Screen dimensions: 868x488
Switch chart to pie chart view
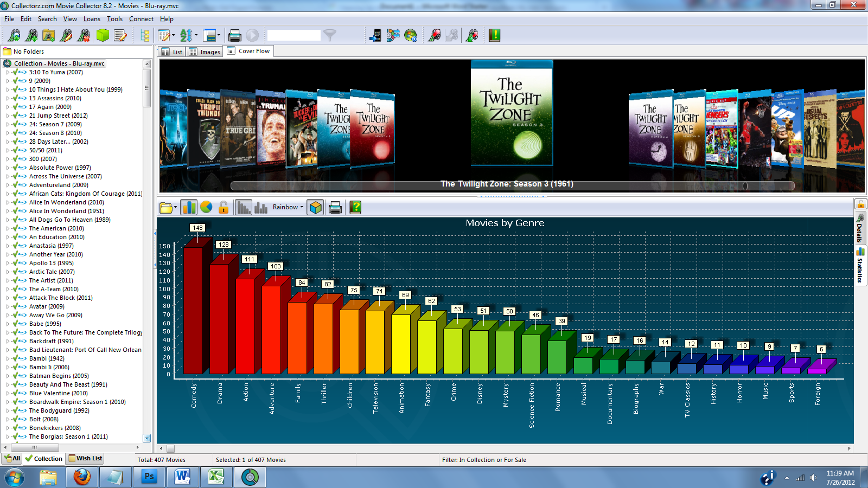point(206,207)
